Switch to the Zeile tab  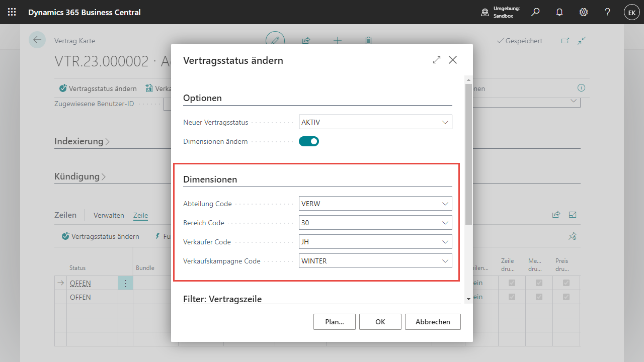[x=140, y=215]
